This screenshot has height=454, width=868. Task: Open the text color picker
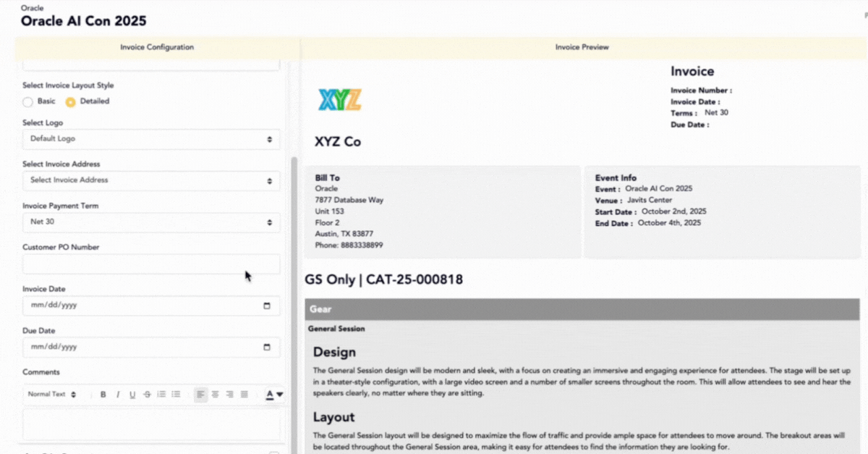click(273, 395)
